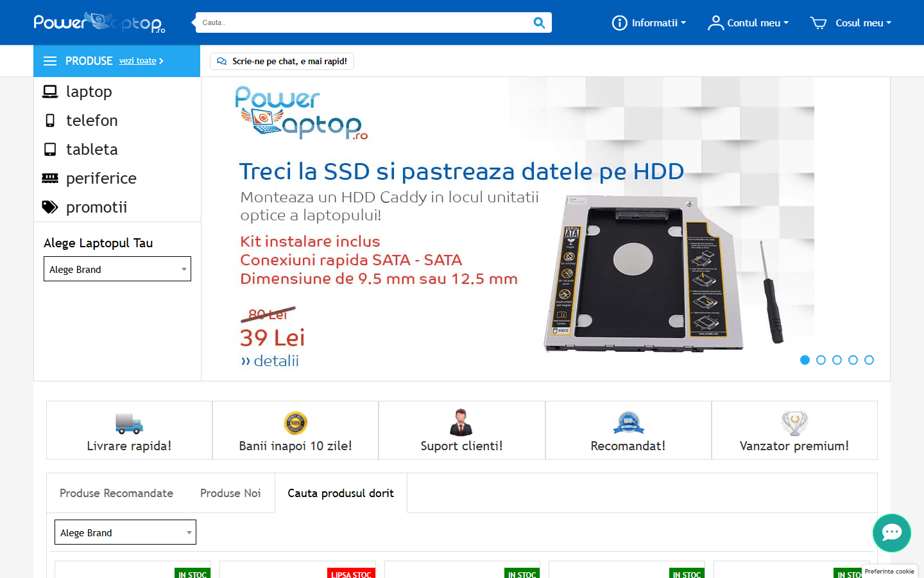Switch to Produse Noi tab
The width and height of the screenshot is (924, 578).
230,493
